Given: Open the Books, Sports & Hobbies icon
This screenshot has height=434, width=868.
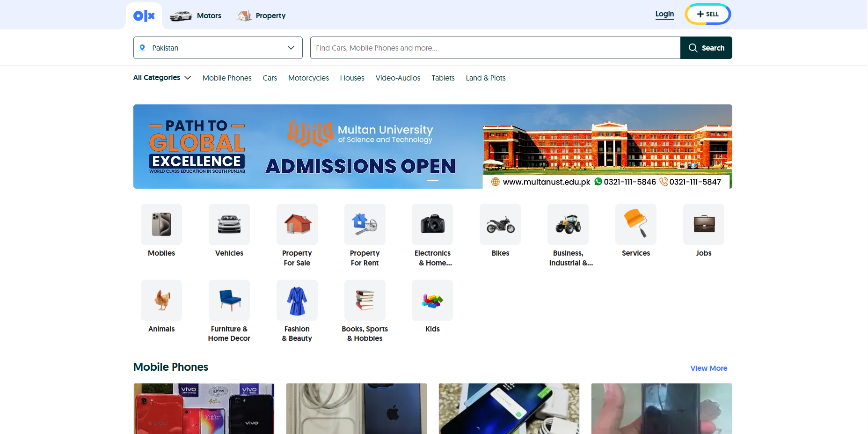Looking at the screenshot, I should (365, 300).
